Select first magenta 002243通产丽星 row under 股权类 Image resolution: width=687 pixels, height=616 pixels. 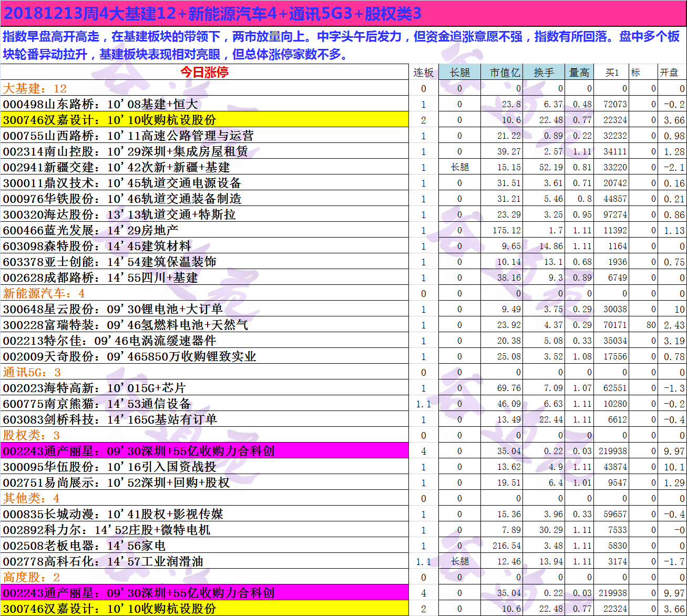point(204,450)
